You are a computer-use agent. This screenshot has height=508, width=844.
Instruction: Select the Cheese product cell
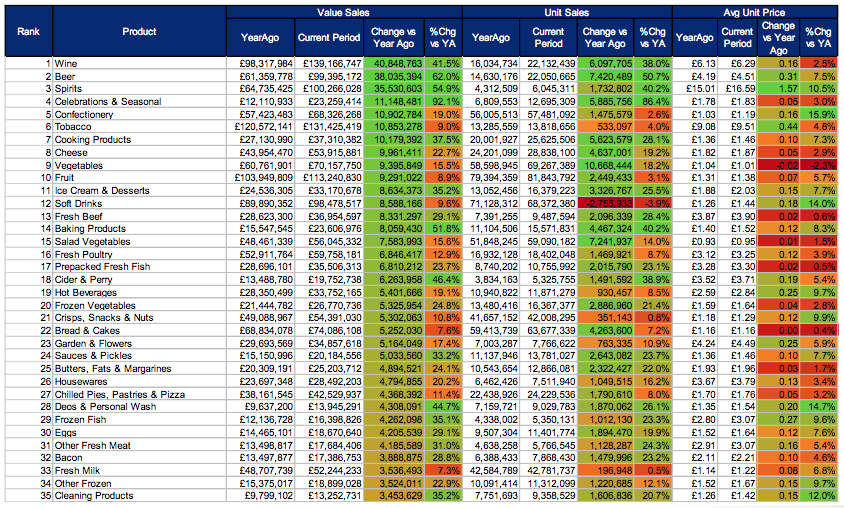click(139, 153)
